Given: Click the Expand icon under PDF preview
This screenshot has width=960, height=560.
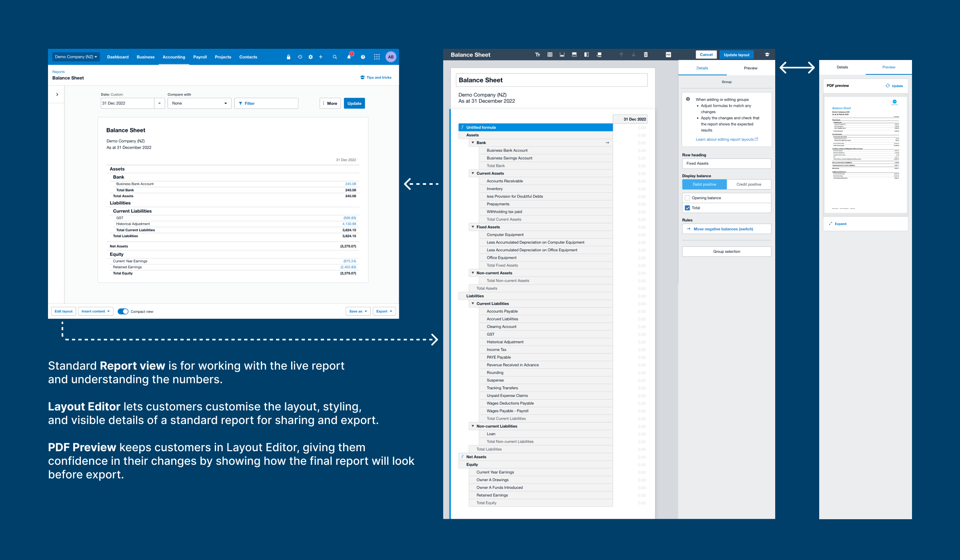Looking at the screenshot, I should point(831,224).
